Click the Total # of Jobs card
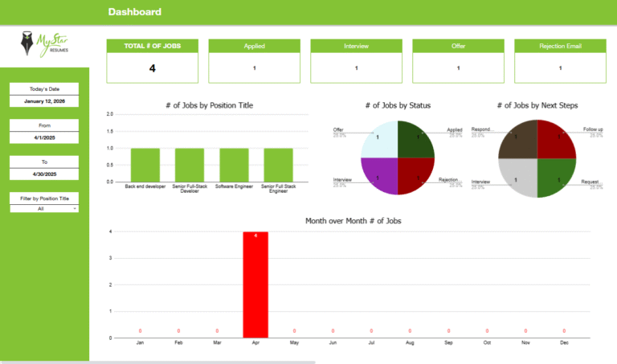Screen dimensions: 617x364 point(152,61)
